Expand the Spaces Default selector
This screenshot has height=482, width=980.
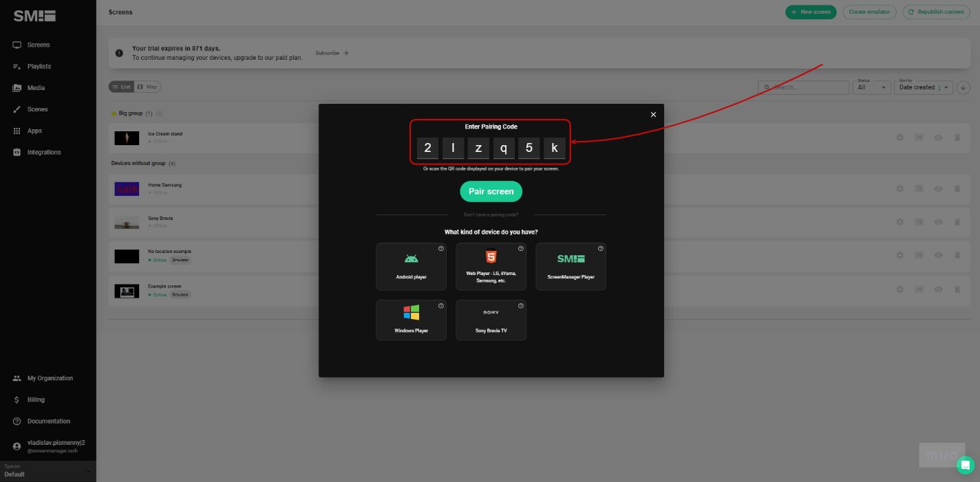[47, 471]
